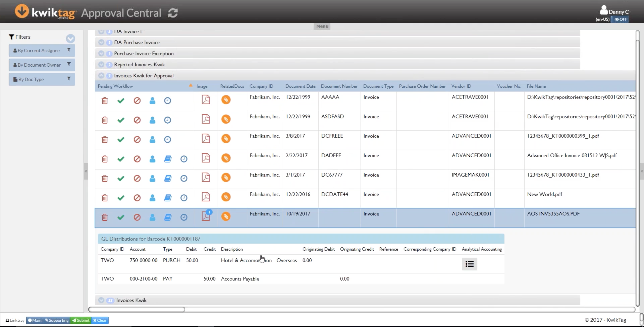This screenshot has width=644, height=327.
Task: Sort by Document Date column header
Action: 300,86
